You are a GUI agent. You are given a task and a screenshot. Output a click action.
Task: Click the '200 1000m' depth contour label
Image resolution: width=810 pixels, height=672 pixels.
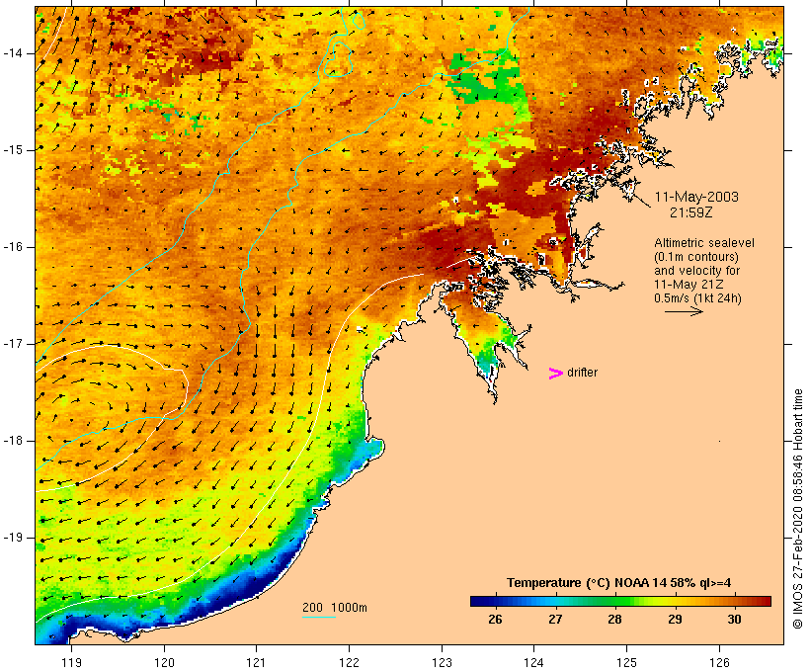(x=335, y=608)
